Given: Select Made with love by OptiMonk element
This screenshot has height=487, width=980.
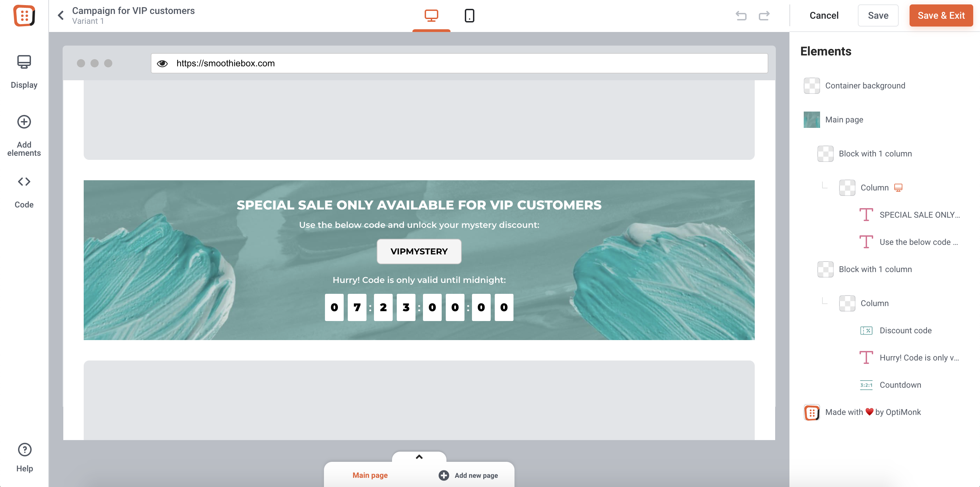Looking at the screenshot, I should pos(873,413).
